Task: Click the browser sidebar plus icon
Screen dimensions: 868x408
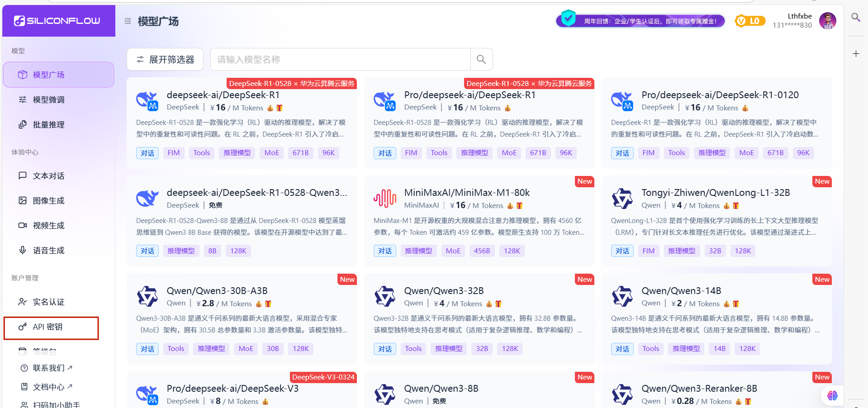Action: pos(856,54)
